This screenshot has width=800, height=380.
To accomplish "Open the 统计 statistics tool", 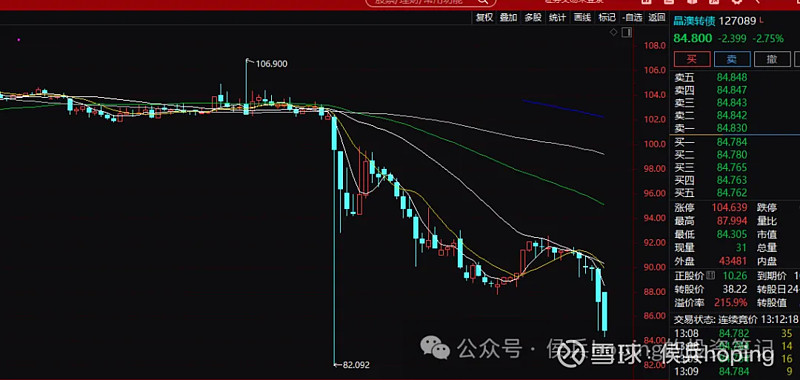I will point(558,17).
